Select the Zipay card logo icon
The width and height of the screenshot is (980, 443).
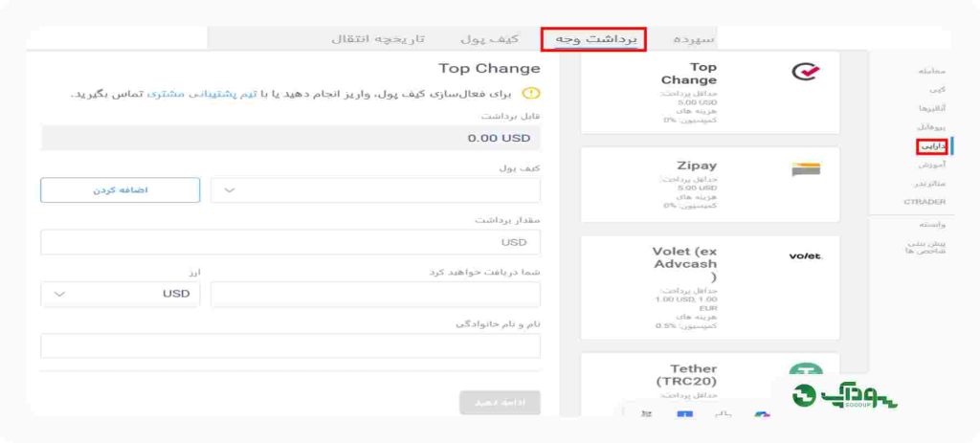806,169
